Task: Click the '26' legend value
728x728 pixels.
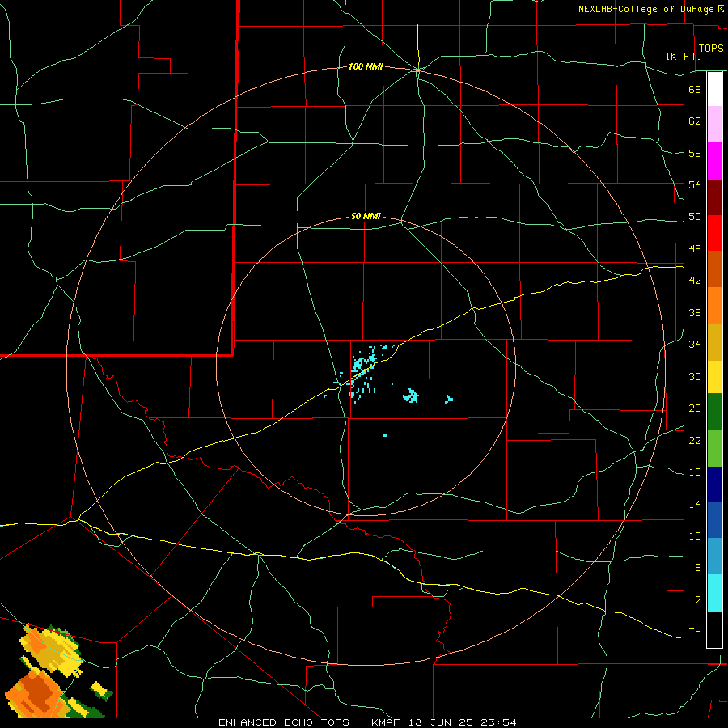Action: coord(695,408)
